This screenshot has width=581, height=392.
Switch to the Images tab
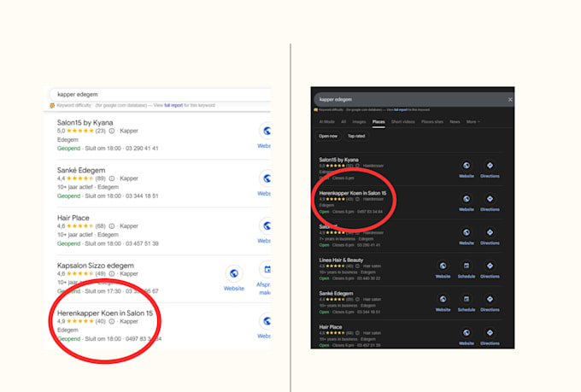[359, 121]
